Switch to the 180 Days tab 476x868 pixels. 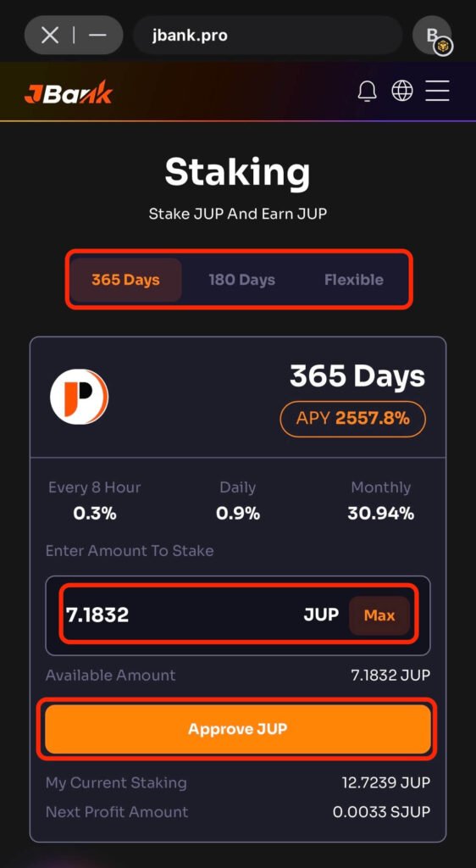pyautogui.click(x=241, y=280)
